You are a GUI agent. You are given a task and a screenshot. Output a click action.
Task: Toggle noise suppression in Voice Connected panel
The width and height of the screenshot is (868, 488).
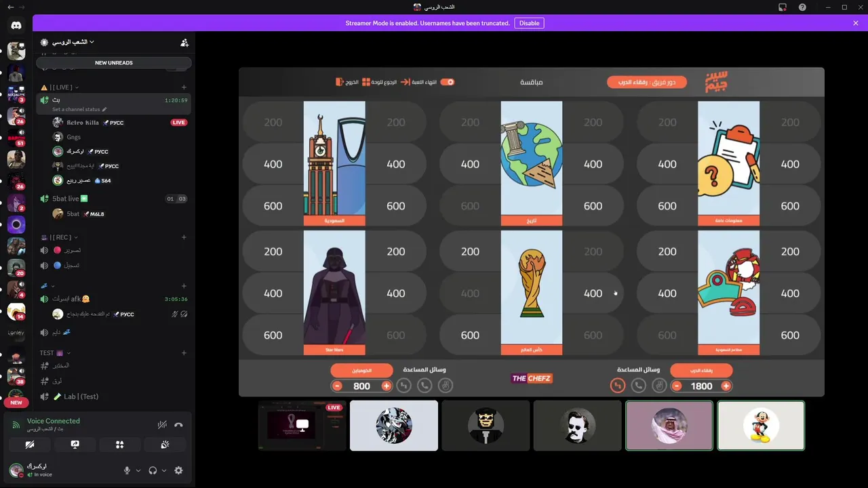[x=162, y=425]
